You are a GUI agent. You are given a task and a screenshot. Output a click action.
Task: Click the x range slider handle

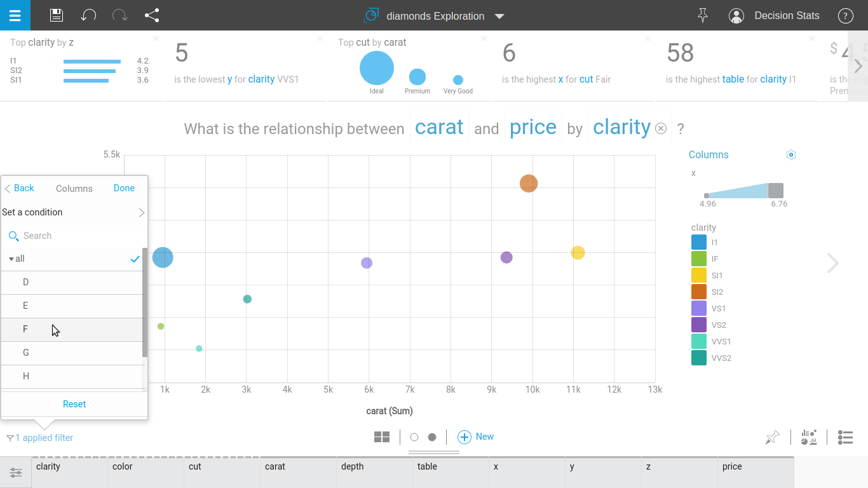(775, 191)
